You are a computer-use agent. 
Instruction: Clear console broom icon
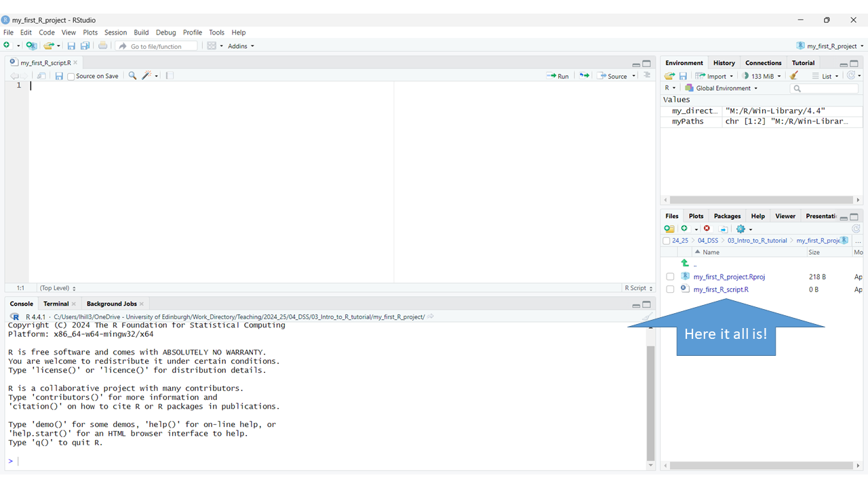[648, 317]
